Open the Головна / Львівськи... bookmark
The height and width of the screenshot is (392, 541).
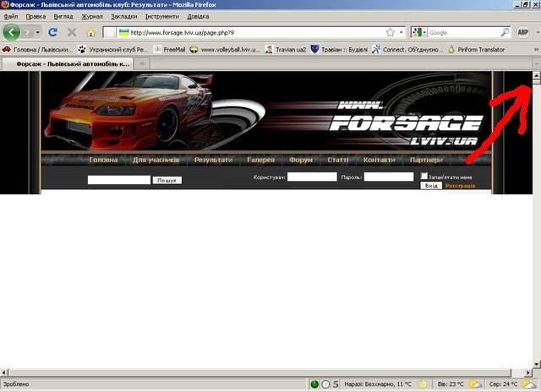(x=37, y=50)
